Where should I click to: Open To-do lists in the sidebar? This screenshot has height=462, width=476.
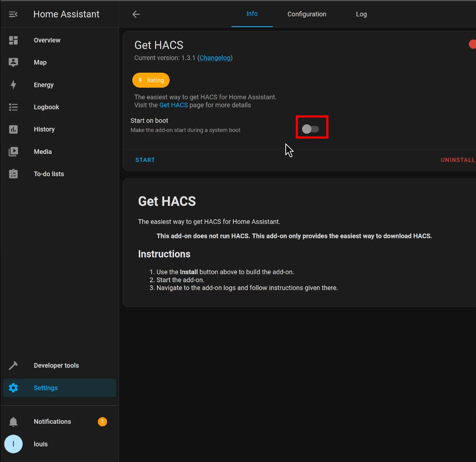point(60,174)
